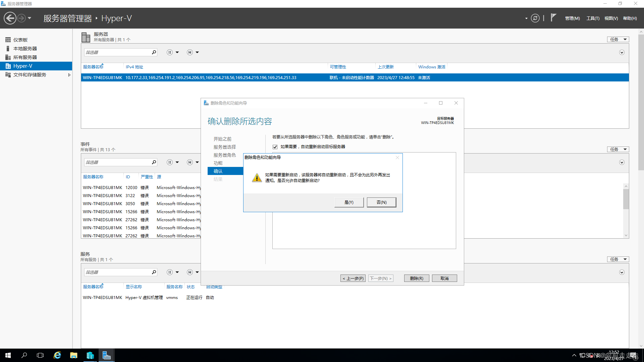Click No (否) in restart prompt

point(381,202)
